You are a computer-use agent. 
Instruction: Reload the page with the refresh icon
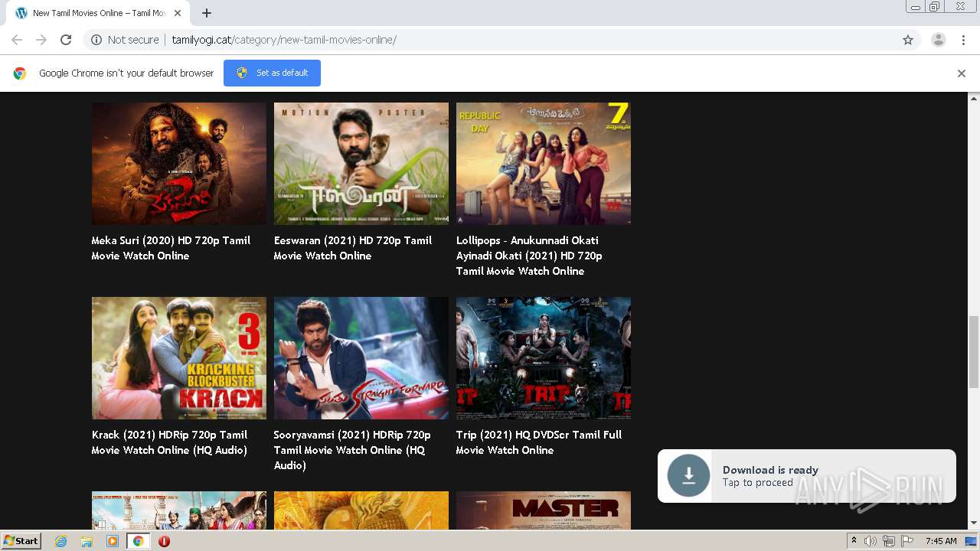point(66,40)
